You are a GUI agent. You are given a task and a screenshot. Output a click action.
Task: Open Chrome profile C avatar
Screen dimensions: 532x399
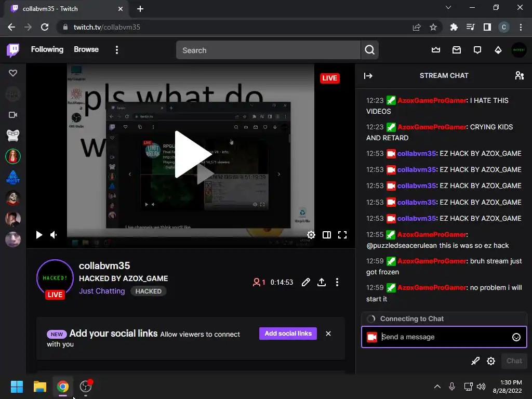(x=504, y=27)
